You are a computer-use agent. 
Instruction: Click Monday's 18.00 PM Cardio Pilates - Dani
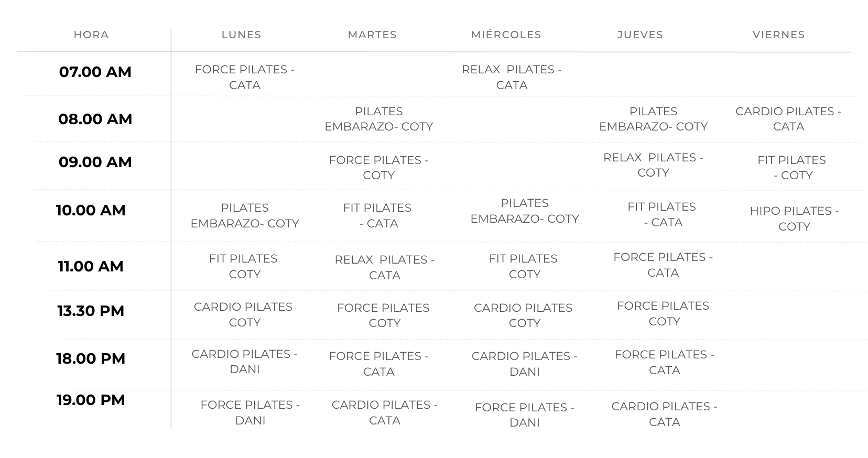245,362
